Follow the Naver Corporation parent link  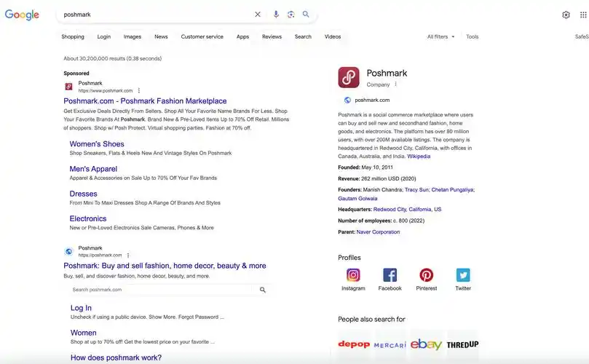pyautogui.click(x=378, y=232)
